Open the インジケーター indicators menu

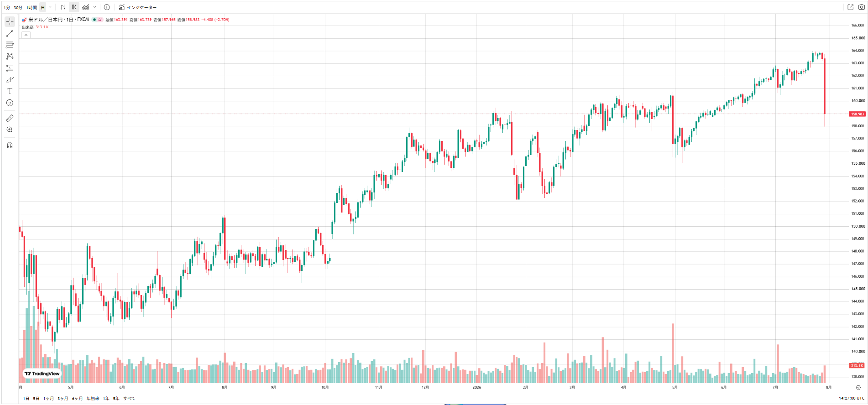[x=137, y=7]
